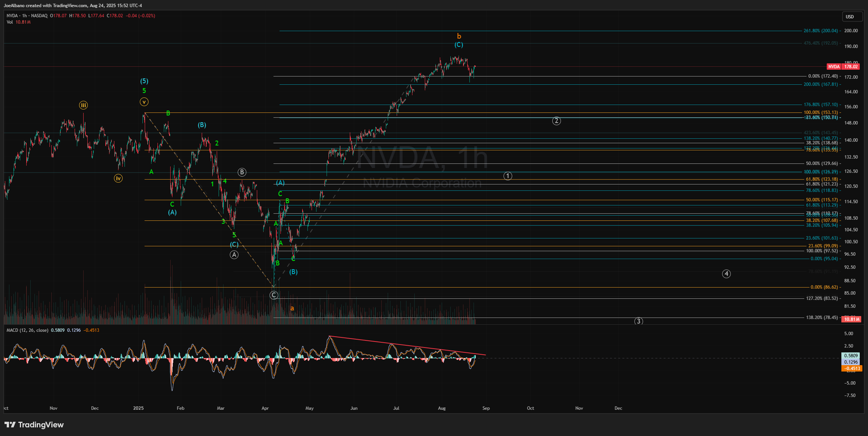Select the white circled A wave label
This screenshot has width=868, height=436.
(x=234, y=255)
